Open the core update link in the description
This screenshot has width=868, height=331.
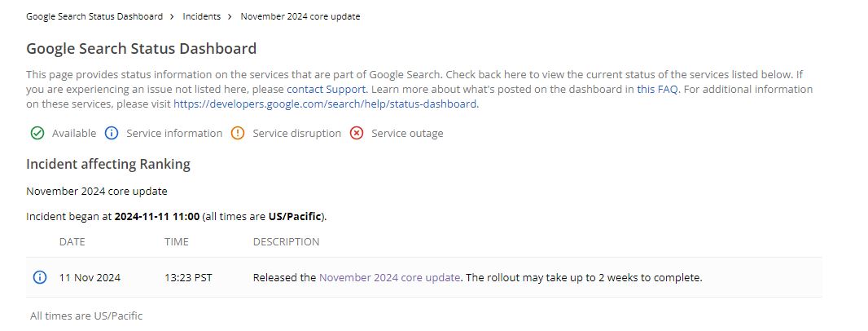[389, 277]
